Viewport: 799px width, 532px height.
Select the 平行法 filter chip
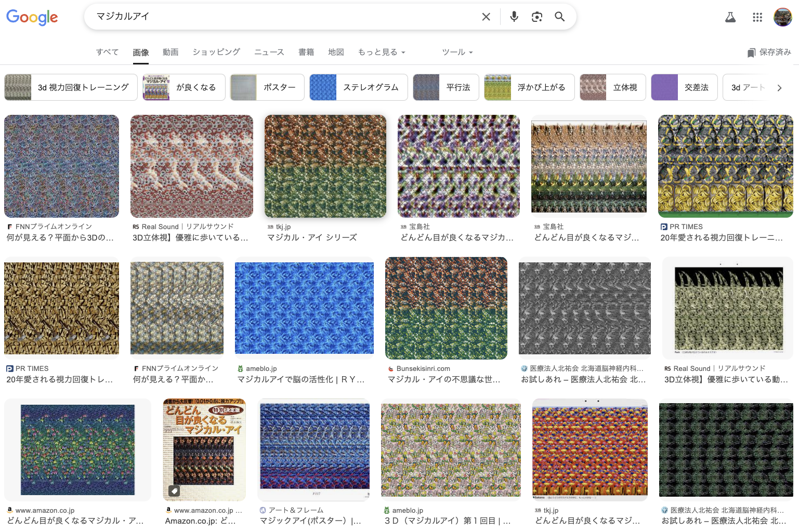click(446, 87)
